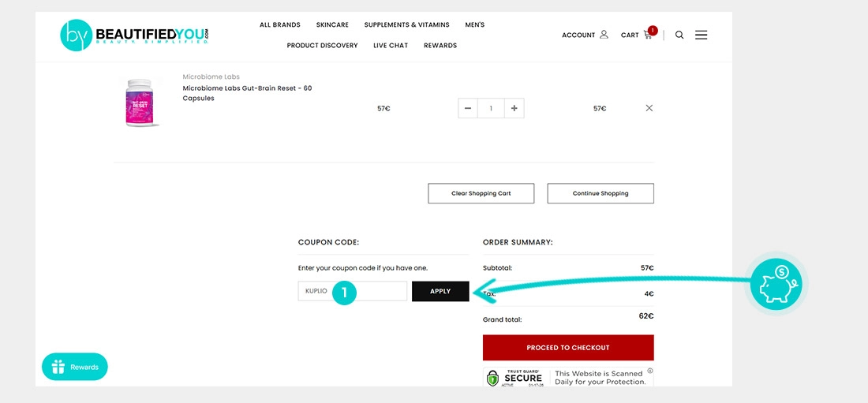The height and width of the screenshot is (403, 868).
Task: Click the quantity number field
Action: click(x=491, y=108)
